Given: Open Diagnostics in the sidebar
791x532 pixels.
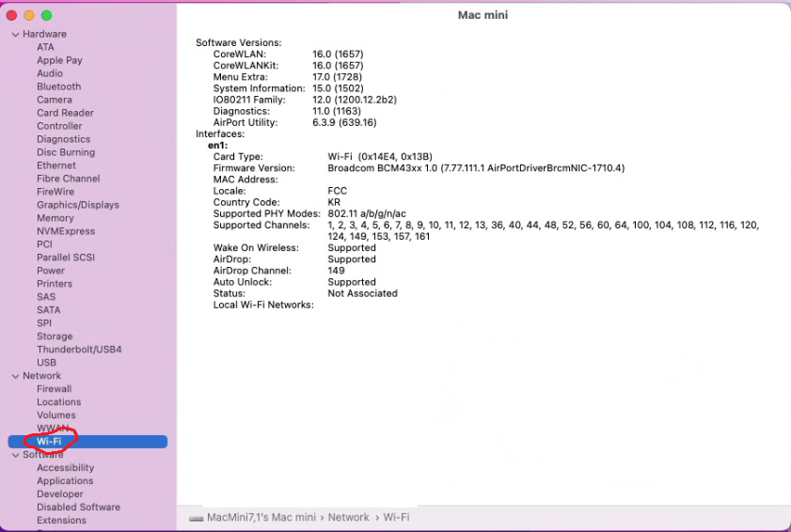Looking at the screenshot, I should (x=64, y=139).
